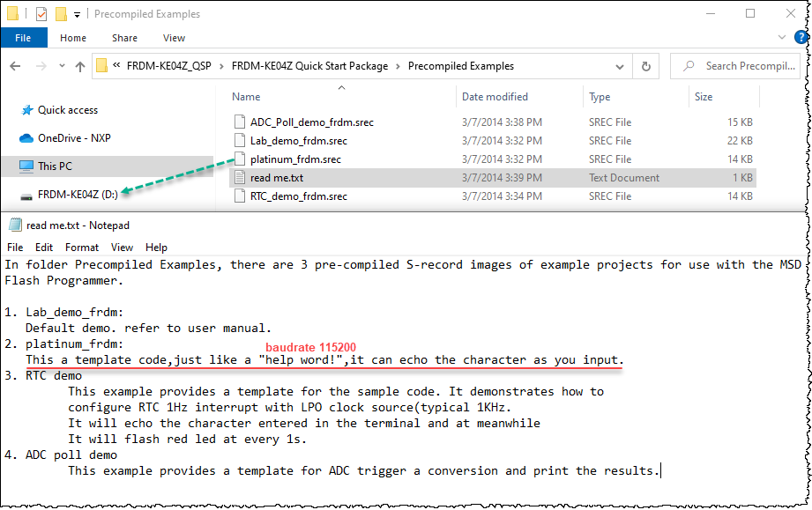Navigate back using the back arrow
Screen dimensions: 812x510
pyautogui.click(x=14, y=66)
